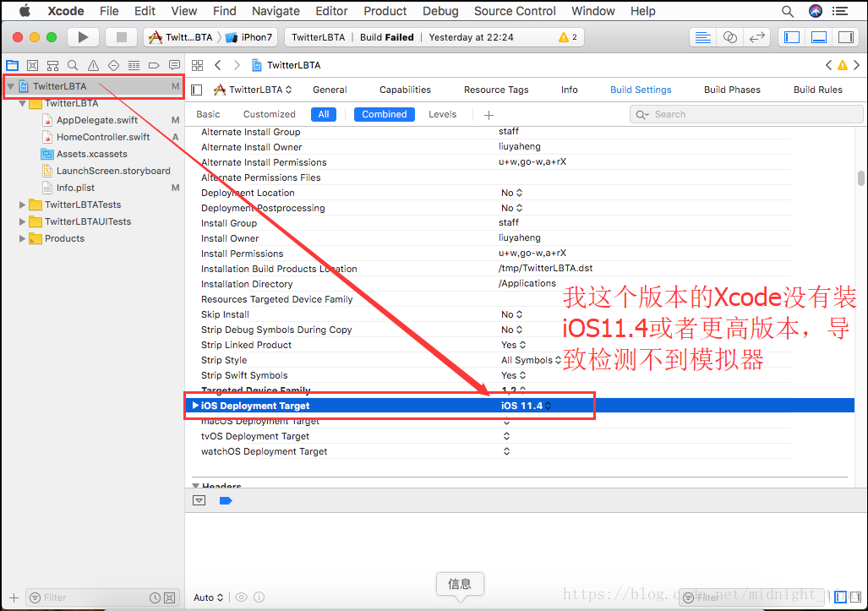Click the print description info icon

(259, 597)
